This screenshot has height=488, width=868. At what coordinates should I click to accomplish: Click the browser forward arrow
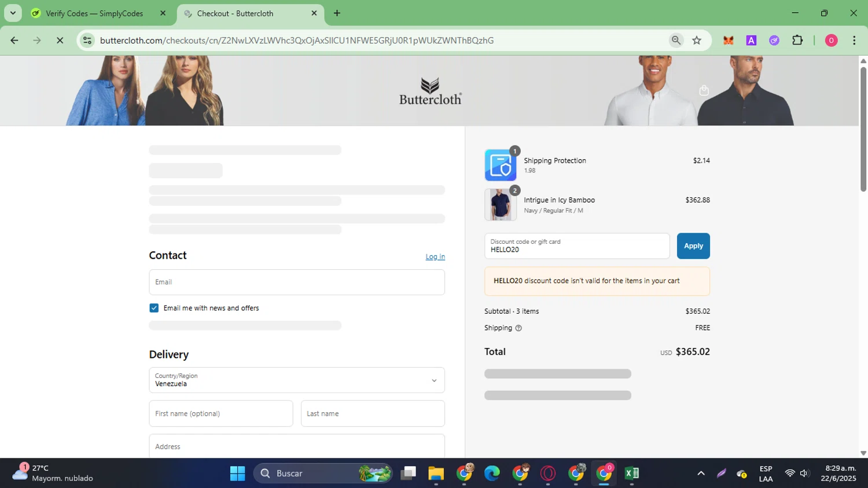[37, 40]
